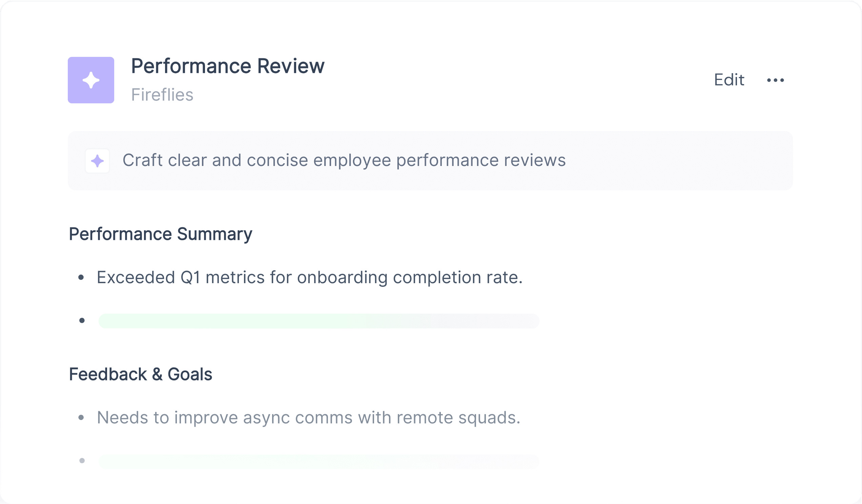The width and height of the screenshot is (862, 504).
Task: Click the small sparkle icon in description box
Action: click(x=98, y=161)
